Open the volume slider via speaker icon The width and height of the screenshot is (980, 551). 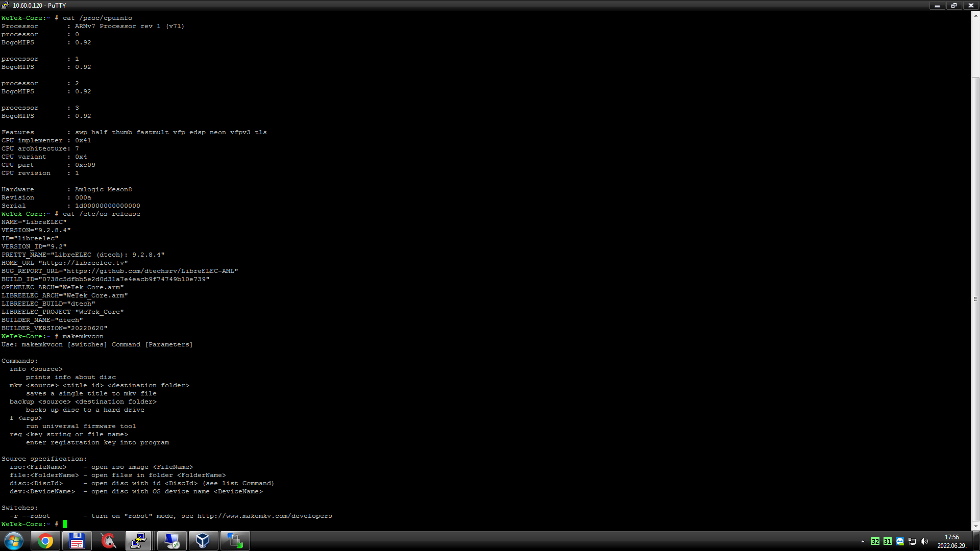pyautogui.click(x=925, y=542)
